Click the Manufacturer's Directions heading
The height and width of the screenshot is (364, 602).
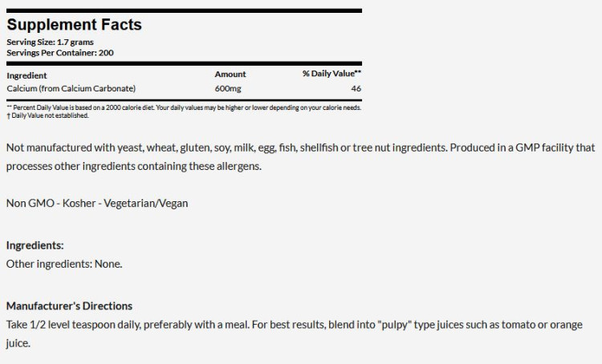click(69, 306)
